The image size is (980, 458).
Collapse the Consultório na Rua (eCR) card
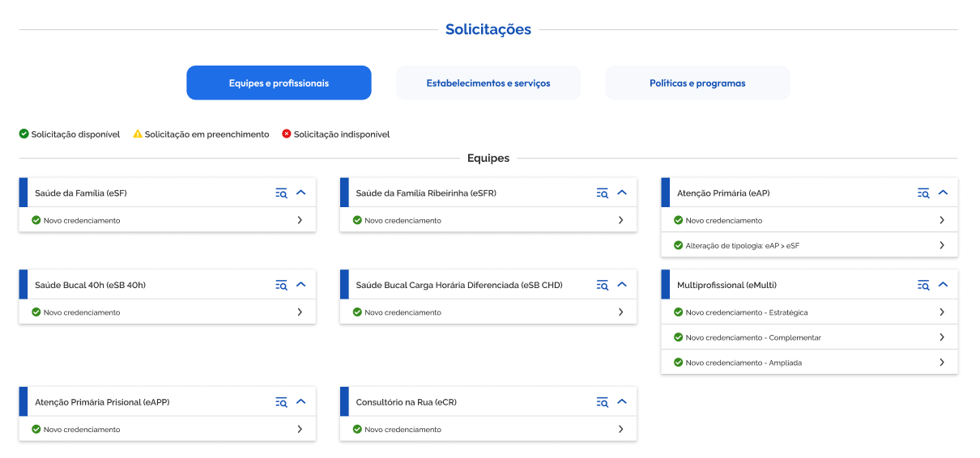[622, 402]
